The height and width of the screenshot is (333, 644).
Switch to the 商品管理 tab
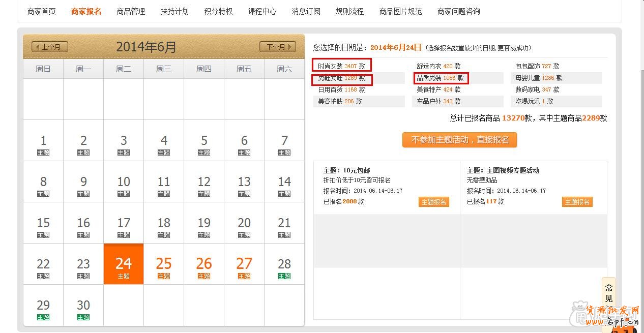(x=131, y=11)
